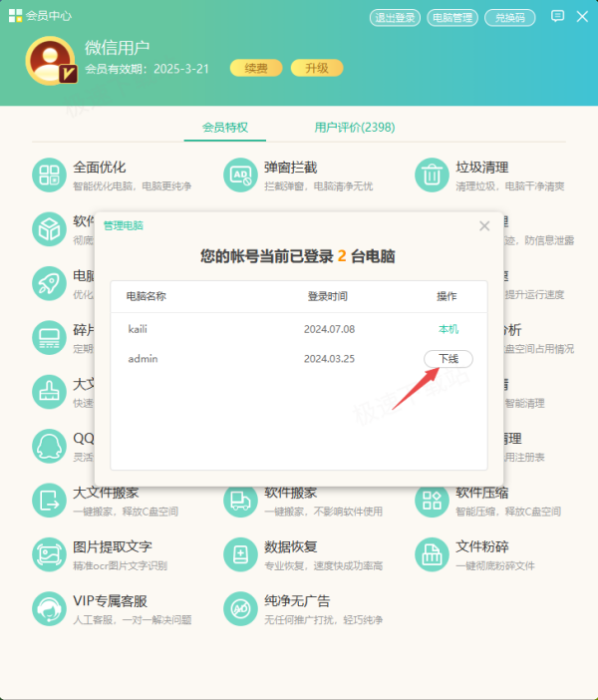Viewport: 598px width, 700px height.
Task: Click the 管理电脑 dialog title
Action: point(124,226)
